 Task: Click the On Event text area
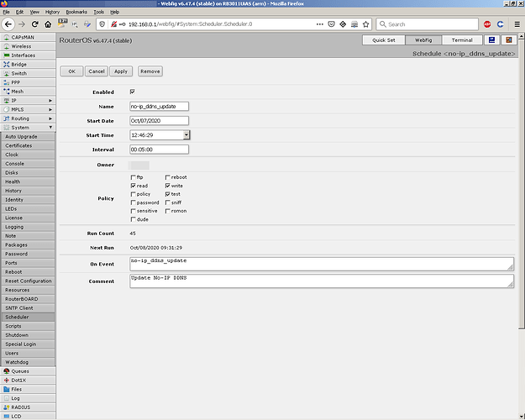[x=322, y=264]
